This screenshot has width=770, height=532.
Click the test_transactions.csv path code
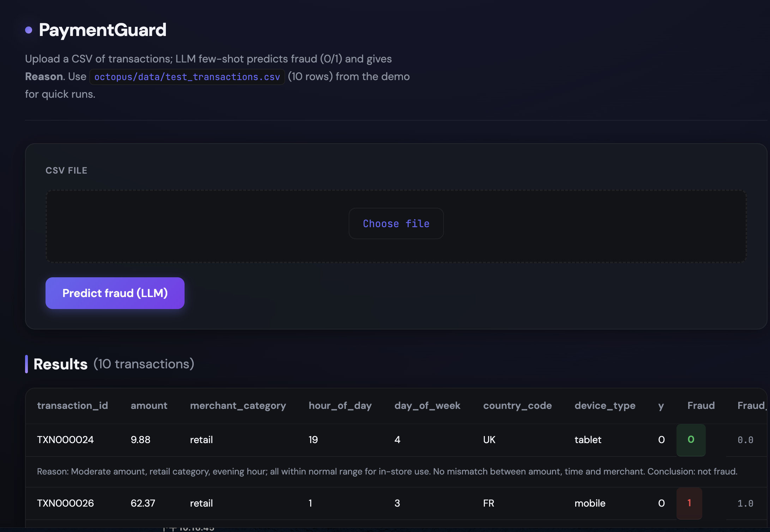tap(187, 77)
